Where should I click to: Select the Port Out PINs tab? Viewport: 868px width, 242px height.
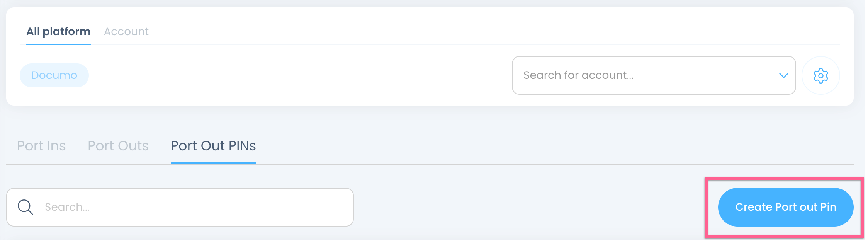213,146
